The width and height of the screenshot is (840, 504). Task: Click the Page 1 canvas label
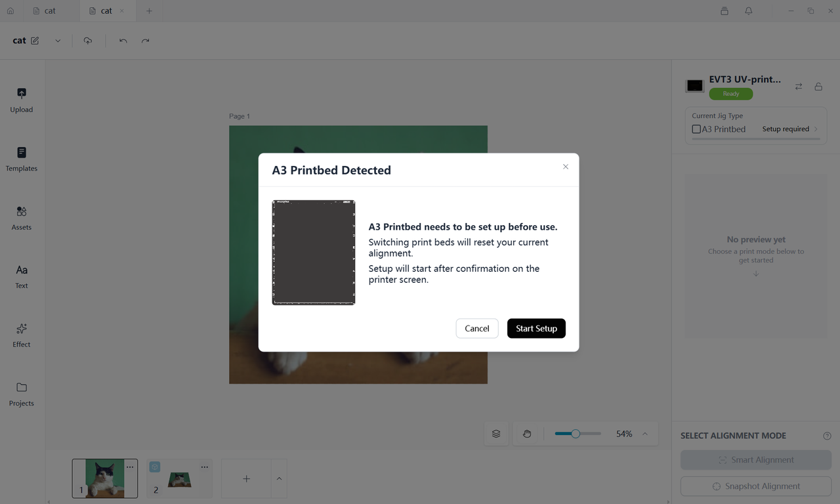tap(240, 116)
